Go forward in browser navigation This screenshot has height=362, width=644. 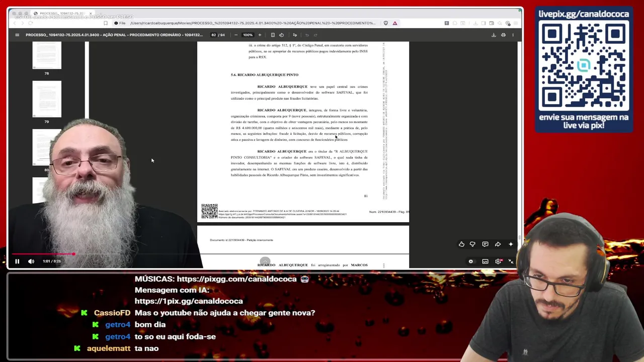coord(23,23)
